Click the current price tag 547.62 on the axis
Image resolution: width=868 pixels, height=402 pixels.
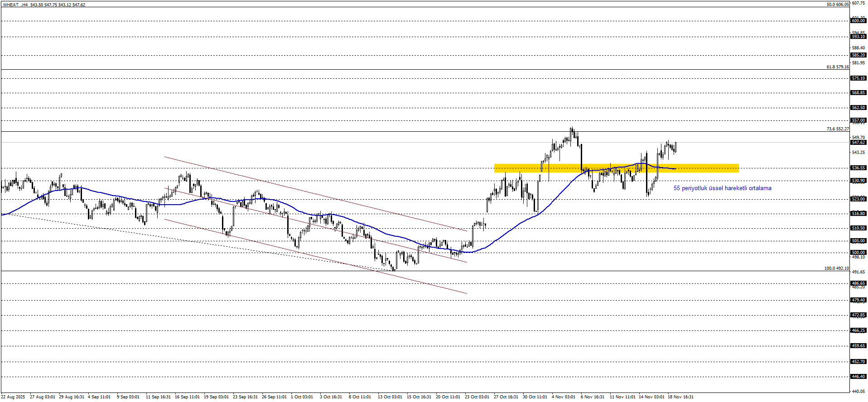coord(858,143)
